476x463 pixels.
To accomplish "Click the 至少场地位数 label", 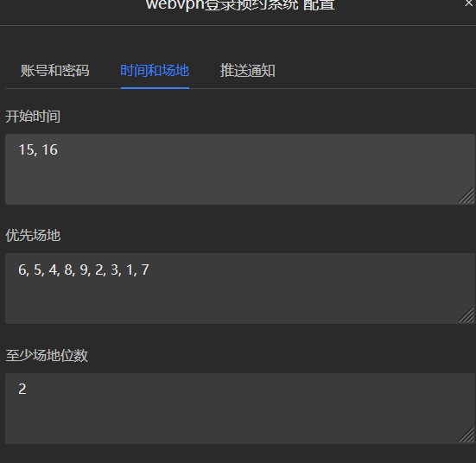I will [x=47, y=355].
